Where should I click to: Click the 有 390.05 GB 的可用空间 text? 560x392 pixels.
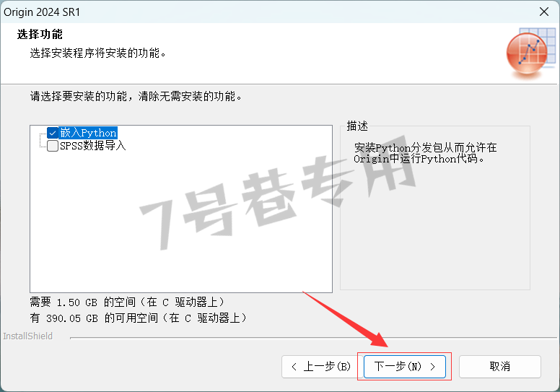click(139, 318)
